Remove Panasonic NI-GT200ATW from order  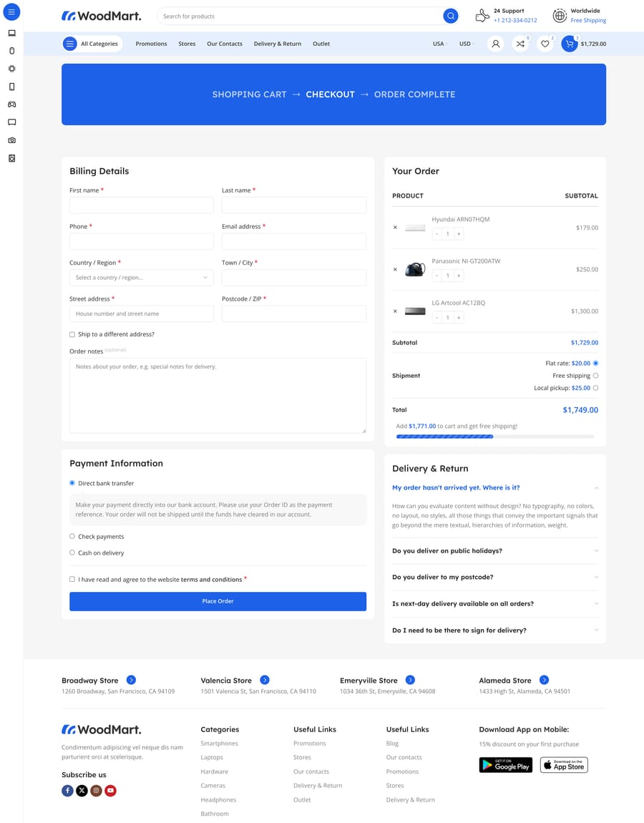point(395,269)
